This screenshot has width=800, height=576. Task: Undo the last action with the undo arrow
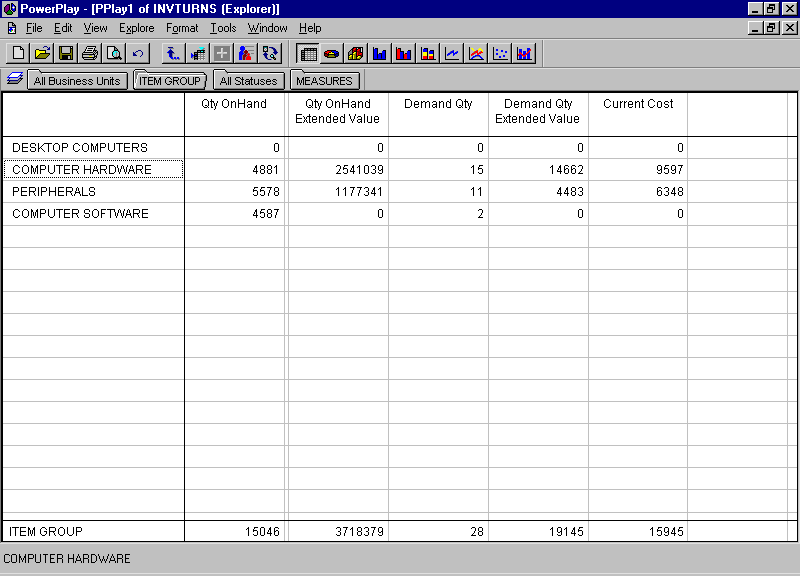[x=138, y=53]
